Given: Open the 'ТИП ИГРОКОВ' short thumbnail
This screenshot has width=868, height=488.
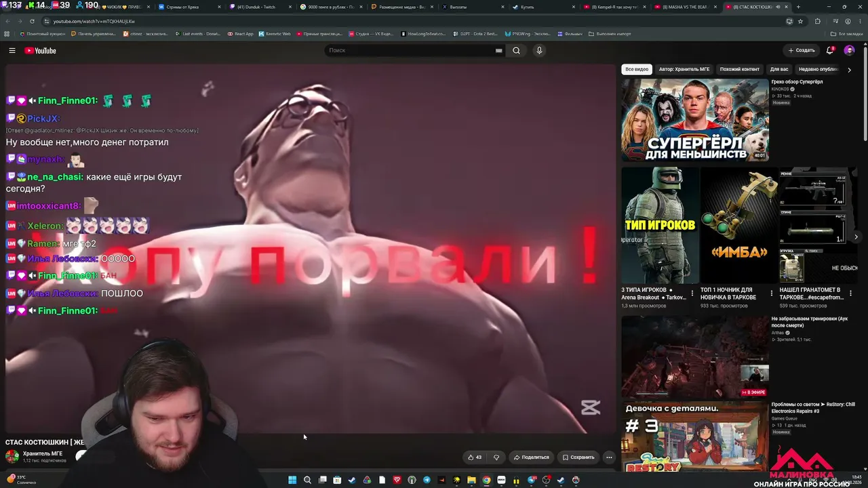Looking at the screenshot, I should (x=660, y=225).
